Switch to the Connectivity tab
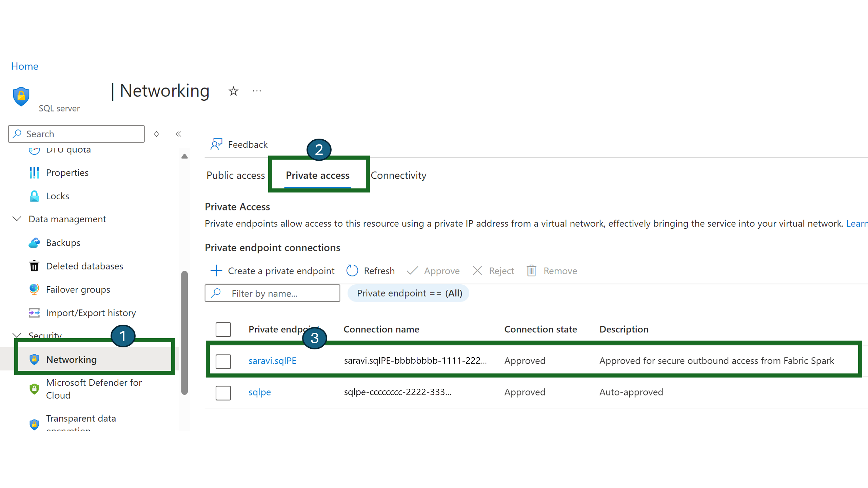This screenshot has height=488, width=868. (x=398, y=175)
